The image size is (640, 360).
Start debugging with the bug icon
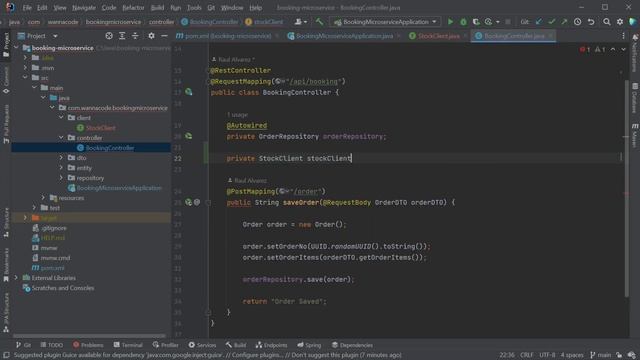coord(463,22)
